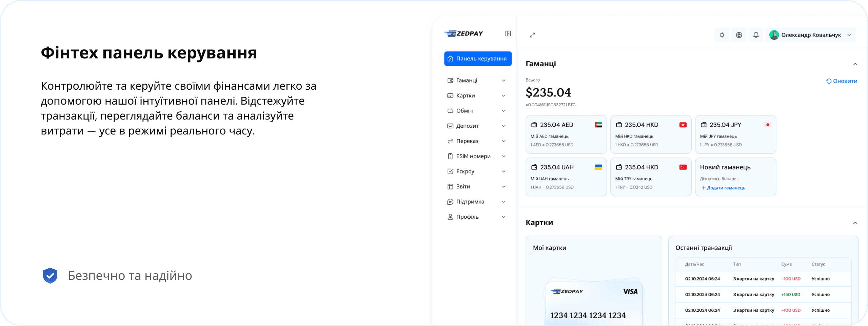Click the user avatar of Олександр Ковальчук
The height and width of the screenshot is (326, 868).
point(774,35)
